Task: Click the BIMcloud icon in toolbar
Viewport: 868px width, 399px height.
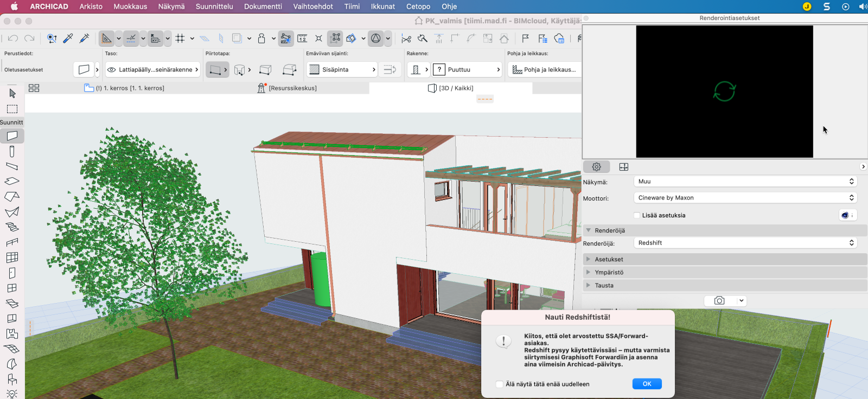Action: [559, 38]
